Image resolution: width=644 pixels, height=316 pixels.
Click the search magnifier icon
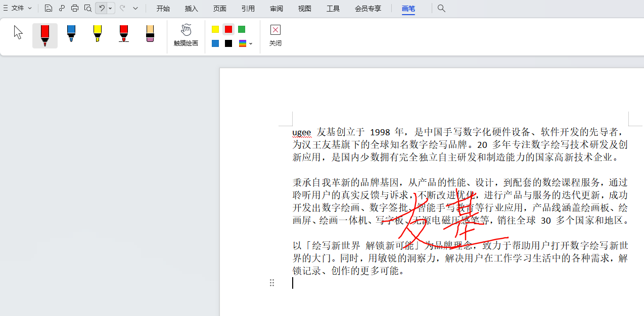[x=441, y=8]
